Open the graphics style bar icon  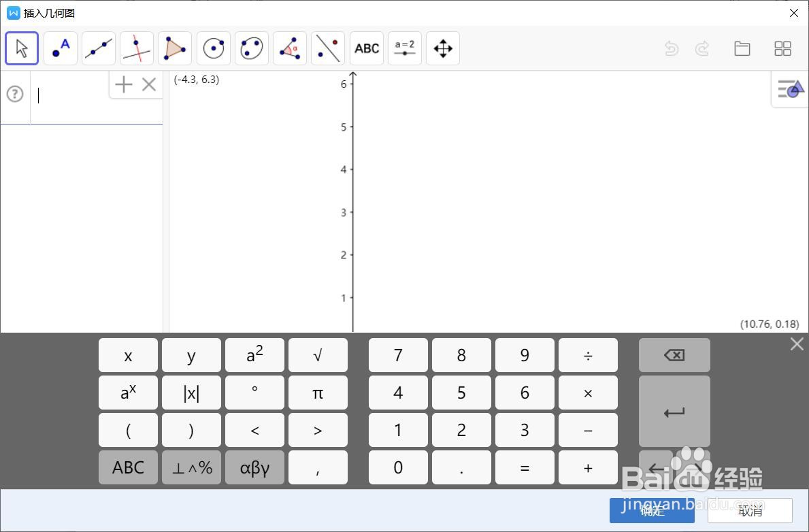(791, 89)
